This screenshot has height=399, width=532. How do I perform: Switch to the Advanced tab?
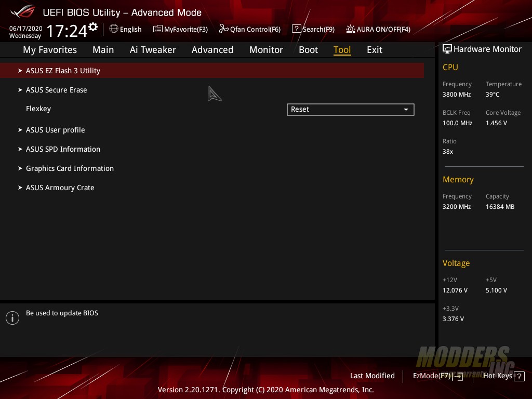[212, 50]
